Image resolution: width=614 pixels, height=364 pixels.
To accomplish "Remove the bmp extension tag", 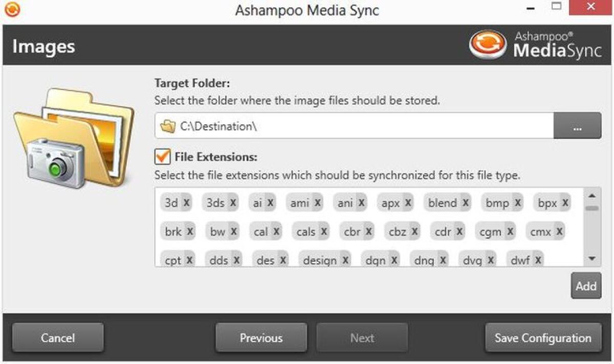I will click(x=518, y=202).
